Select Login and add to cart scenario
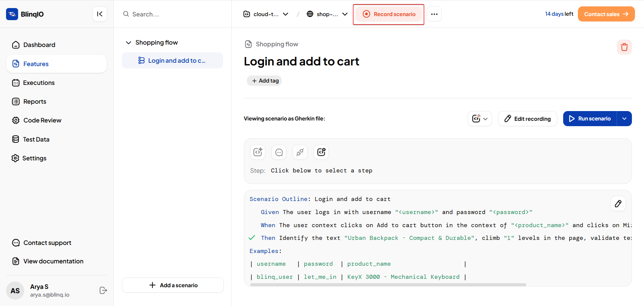 tap(172, 60)
